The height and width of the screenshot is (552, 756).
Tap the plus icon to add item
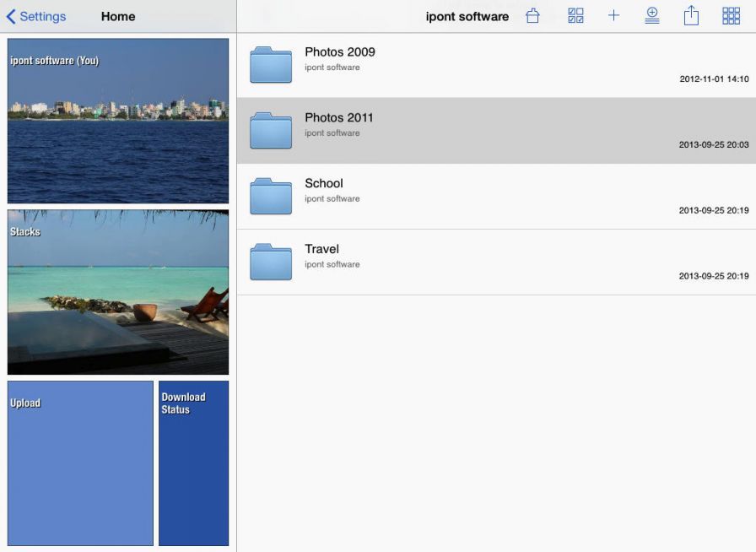coord(613,16)
